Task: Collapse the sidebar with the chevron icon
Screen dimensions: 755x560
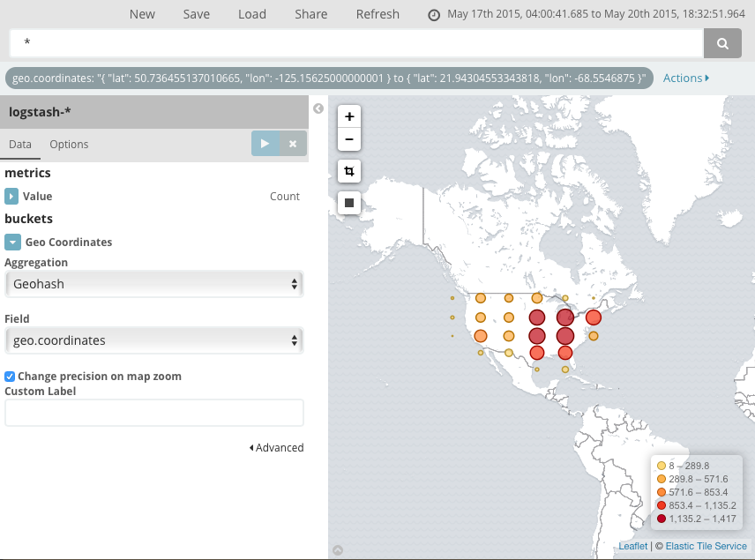Action: pos(318,108)
